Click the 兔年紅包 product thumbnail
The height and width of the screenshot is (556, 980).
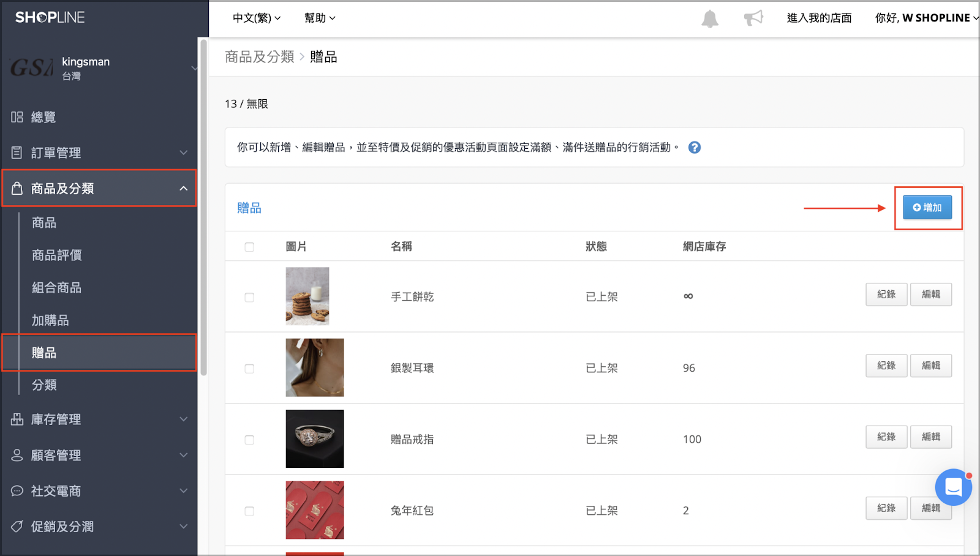(315, 510)
